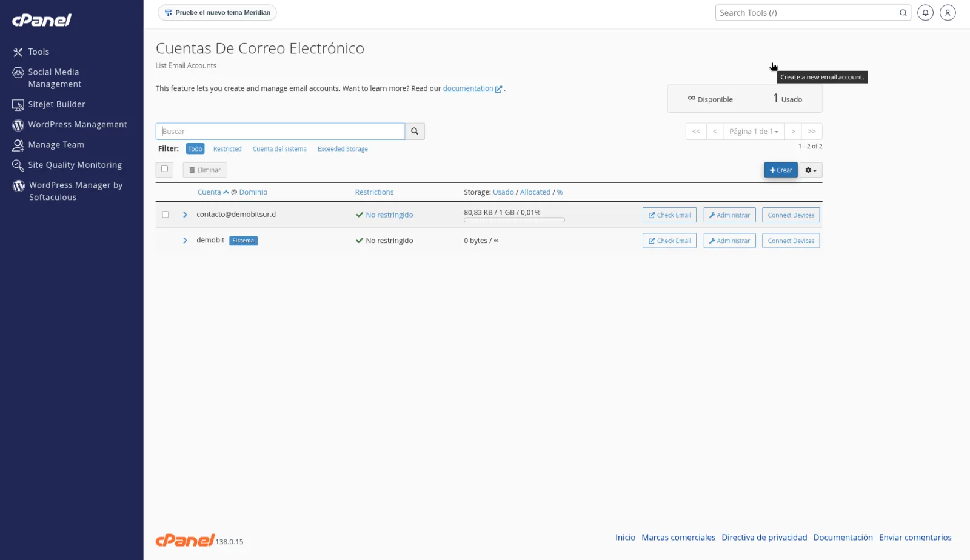This screenshot has height=560, width=970.
Task: Sort storage by Usado
Action: coord(503,192)
